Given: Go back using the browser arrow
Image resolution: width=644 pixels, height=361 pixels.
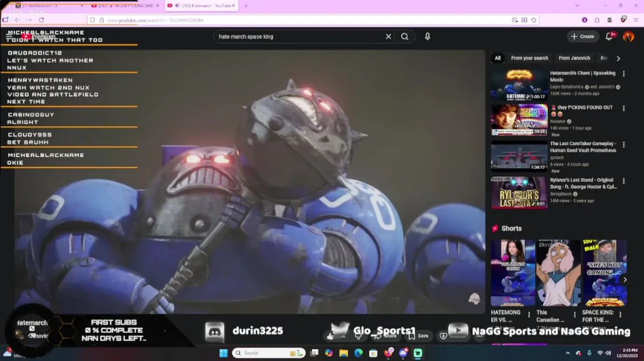Looking at the screenshot, I should [x=18, y=20].
